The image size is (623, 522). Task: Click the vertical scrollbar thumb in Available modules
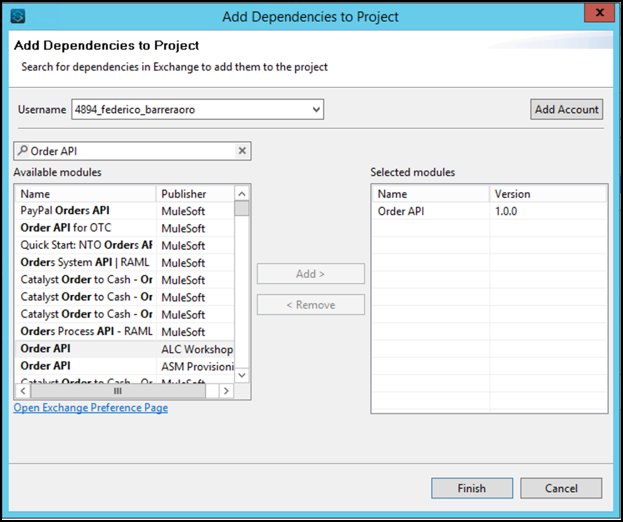click(x=242, y=208)
